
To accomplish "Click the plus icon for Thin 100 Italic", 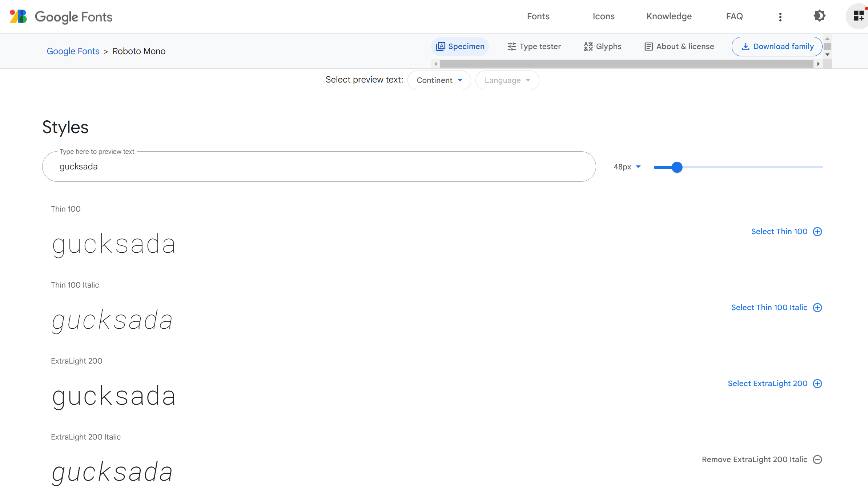I will coord(817,308).
